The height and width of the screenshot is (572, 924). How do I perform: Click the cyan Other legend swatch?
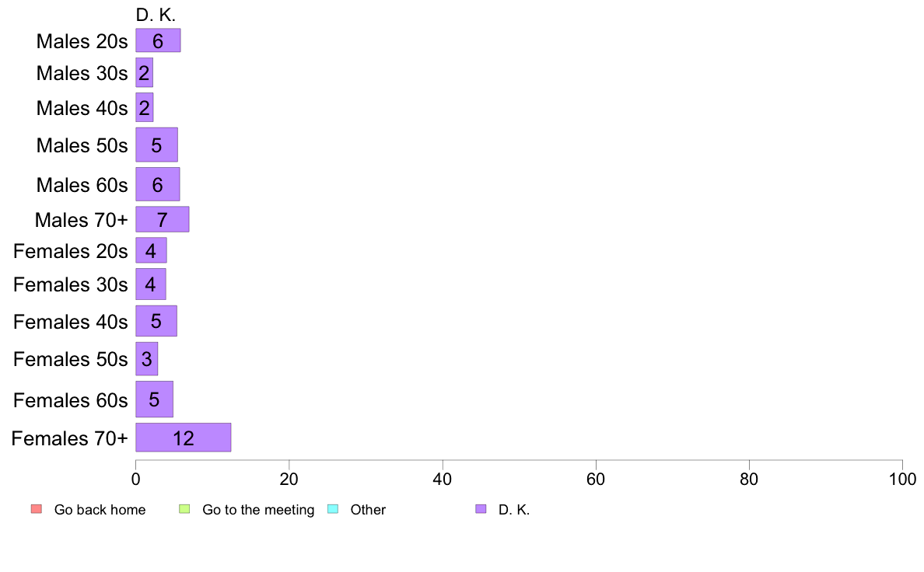point(333,509)
